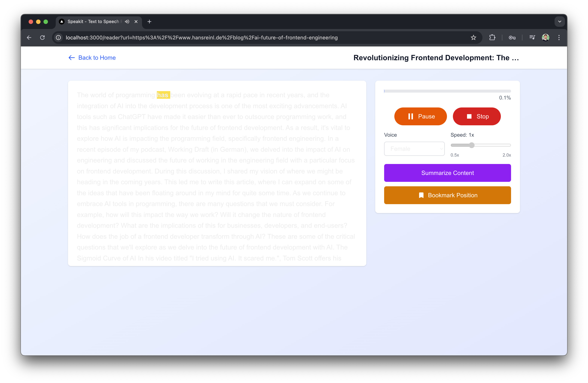This screenshot has height=383, width=588.
Task: Open the media controls icon in toolbar
Action: tap(532, 38)
